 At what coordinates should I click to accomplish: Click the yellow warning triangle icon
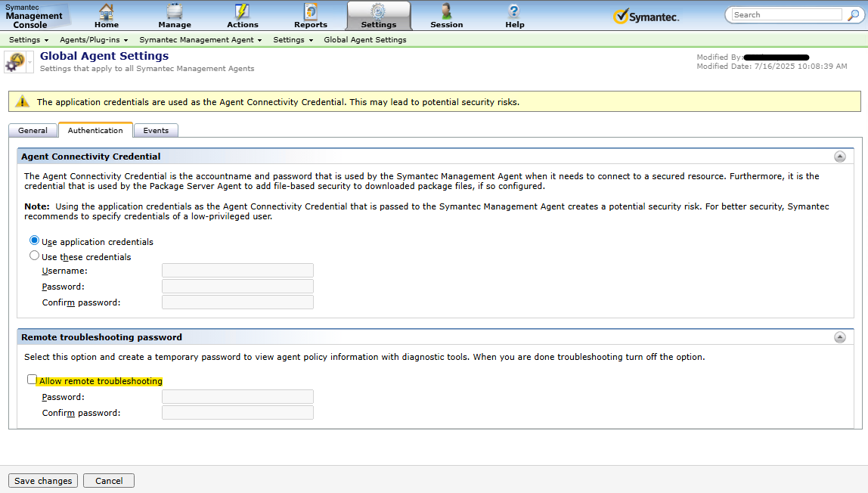(x=22, y=101)
